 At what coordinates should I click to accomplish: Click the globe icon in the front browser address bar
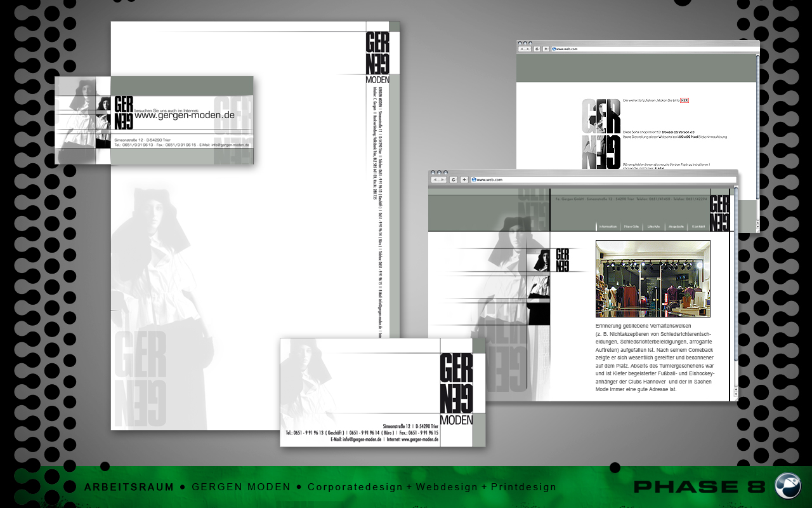pyautogui.click(x=474, y=180)
